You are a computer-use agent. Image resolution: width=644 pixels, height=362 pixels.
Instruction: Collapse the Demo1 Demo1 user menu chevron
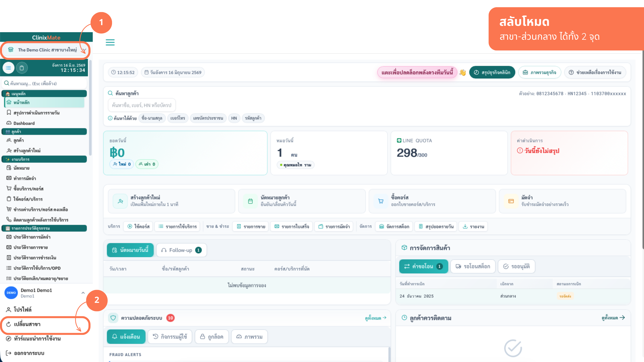coord(83,293)
